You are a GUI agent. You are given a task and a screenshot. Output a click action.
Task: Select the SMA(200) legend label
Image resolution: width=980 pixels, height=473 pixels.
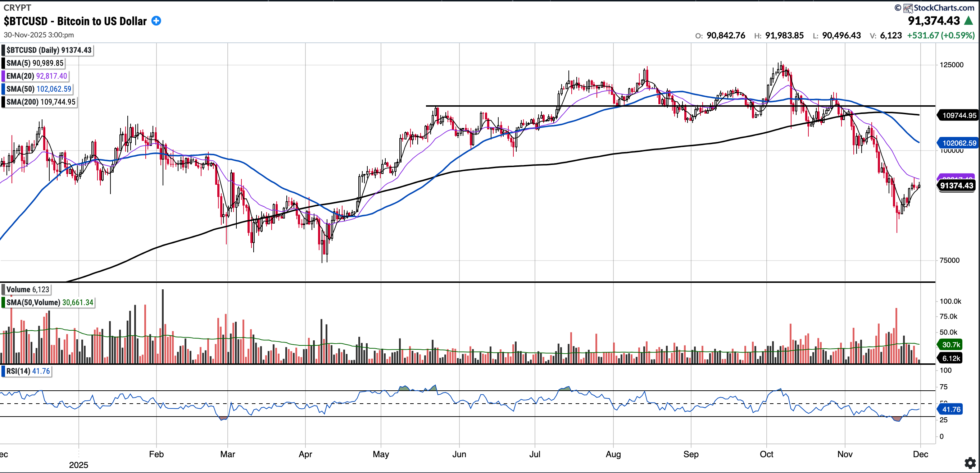41,102
